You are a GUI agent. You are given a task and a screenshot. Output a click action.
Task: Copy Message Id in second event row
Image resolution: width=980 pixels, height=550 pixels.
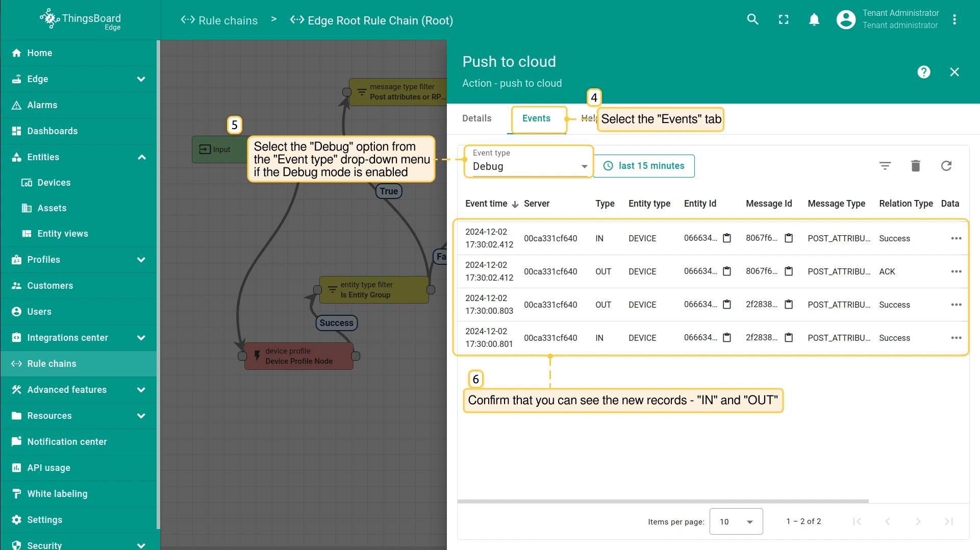point(789,271)
